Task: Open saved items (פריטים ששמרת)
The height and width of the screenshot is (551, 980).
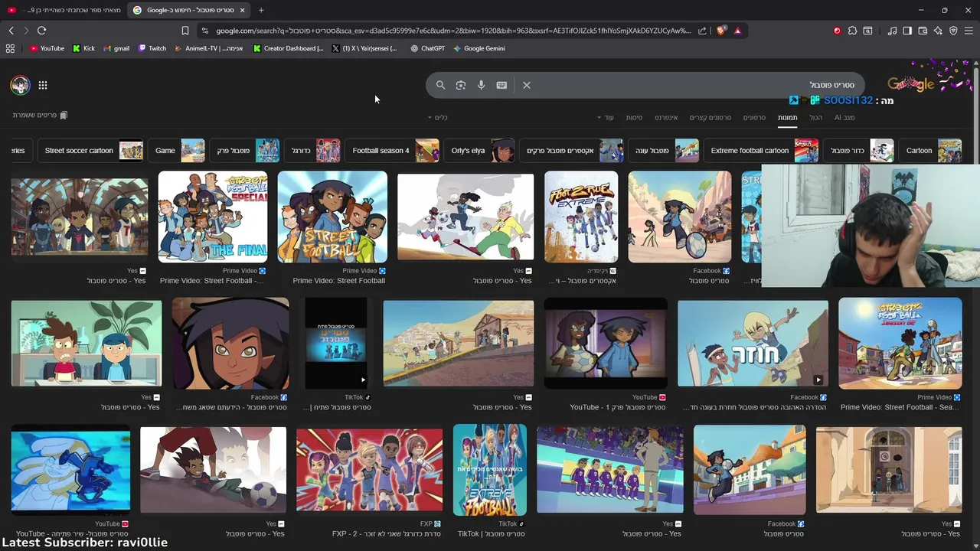Action: (x=40, y=115)
